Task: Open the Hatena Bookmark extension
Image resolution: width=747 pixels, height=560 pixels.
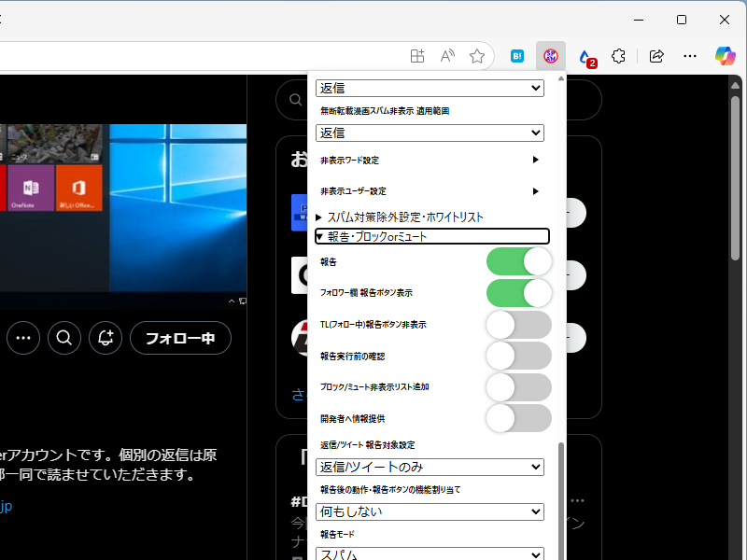Action: (517, 56)
